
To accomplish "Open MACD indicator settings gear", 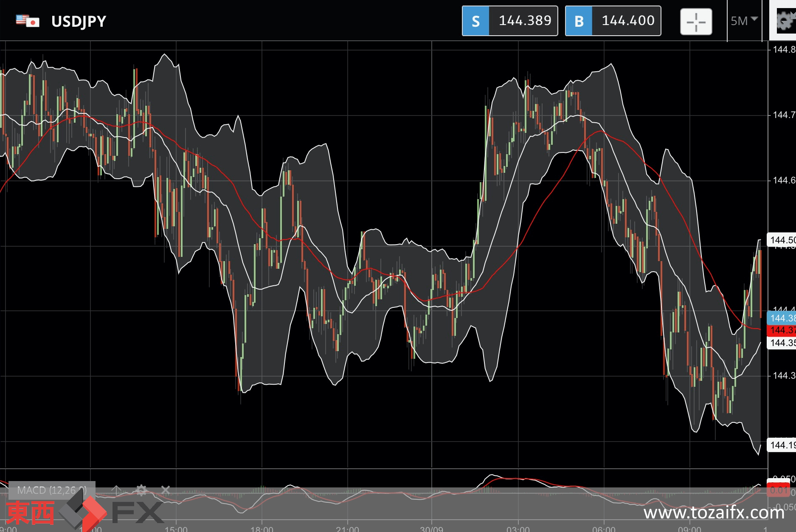I will coord(141,490).
